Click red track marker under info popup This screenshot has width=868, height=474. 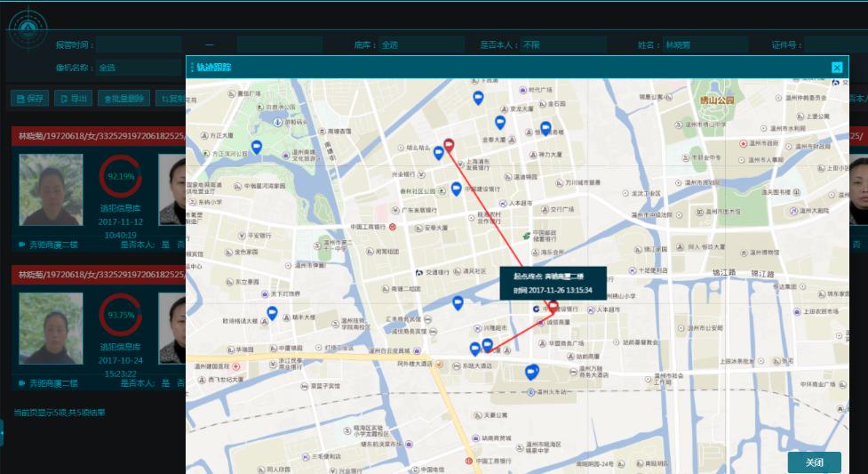pyautogui.click(x=553, y=308)
